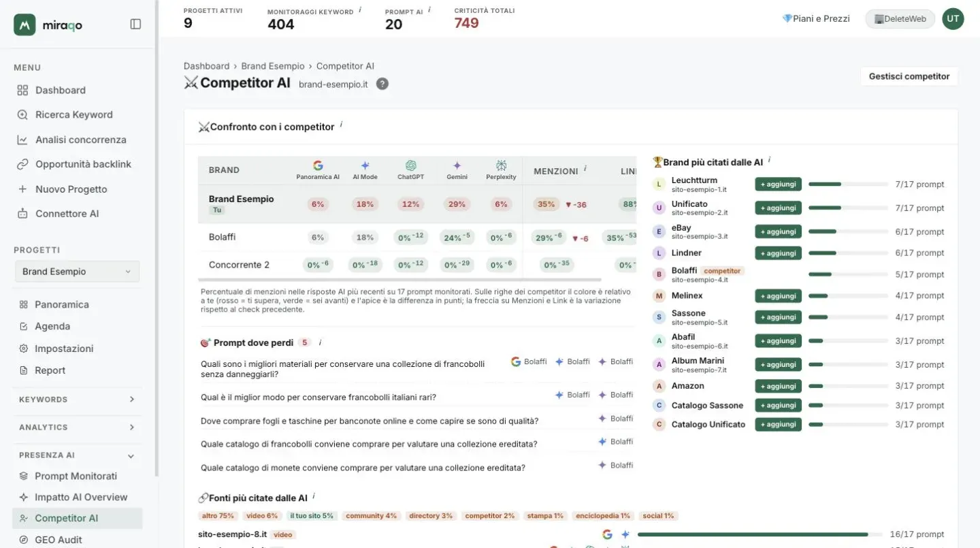Click the 'community 4%' source tag
The image size is (980, 548).
(371, 516)
